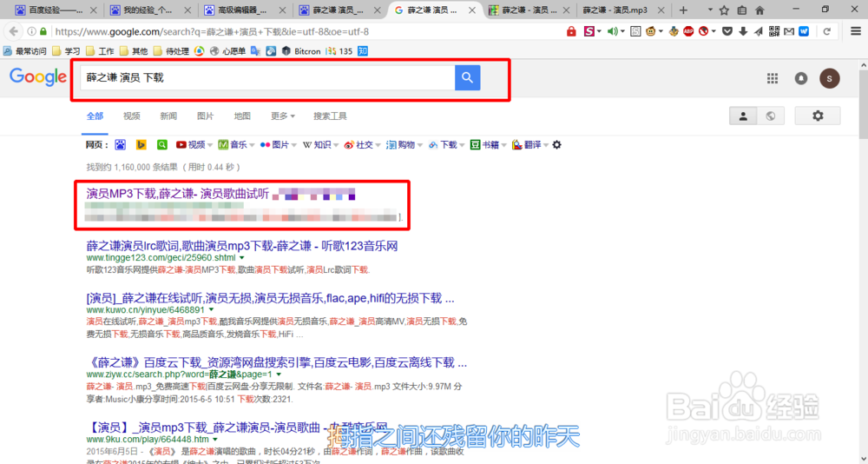
Task: Expand the 图片 dropdown in 网页 row
Action: coord(294,145)
